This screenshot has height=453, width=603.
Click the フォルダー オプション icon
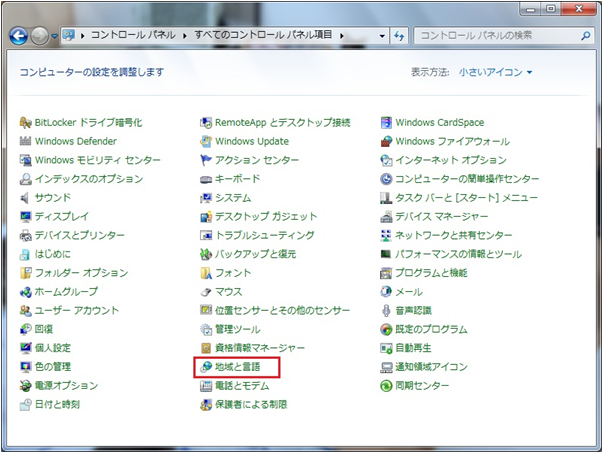click(x=25, y=273)
